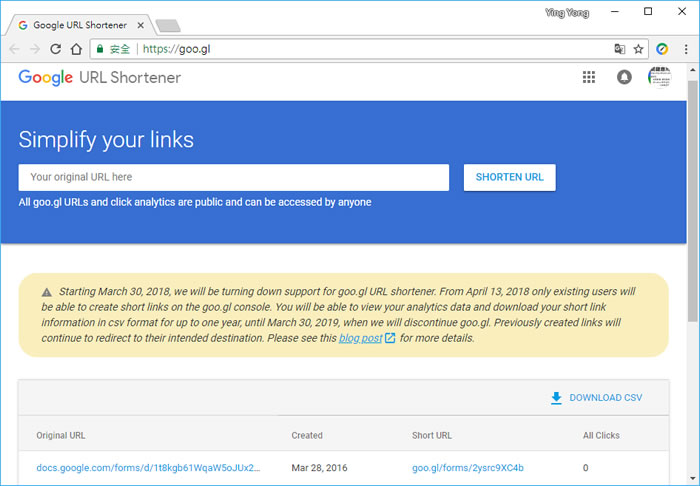Click the browser back arrow
Screen dimensions: 700x486
(x=14, y=48)
